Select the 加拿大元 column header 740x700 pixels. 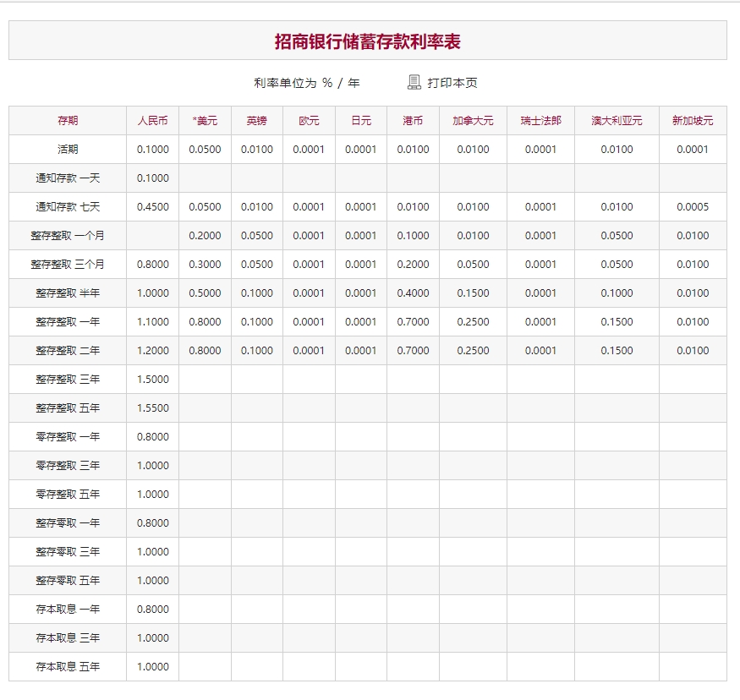473,121
